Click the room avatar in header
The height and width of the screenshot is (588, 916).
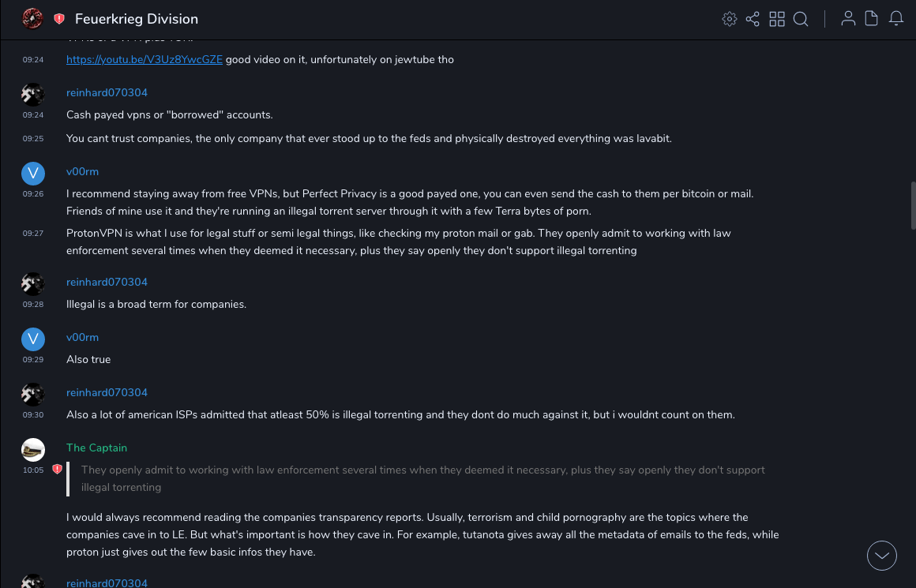[x=32, y=19]
